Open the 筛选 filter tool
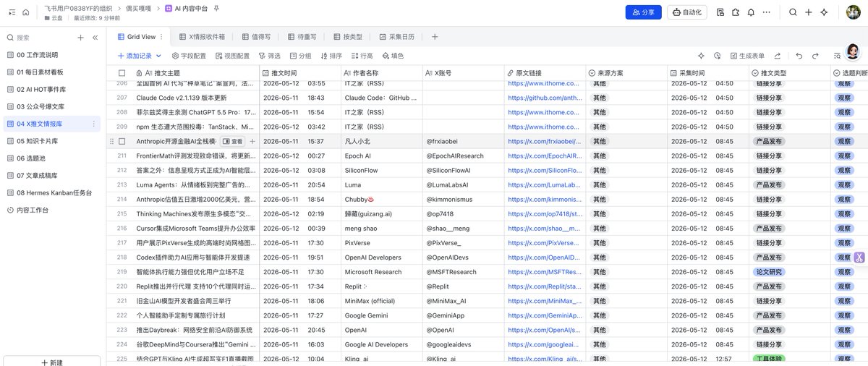The height and width of the screenshot is (366, 868). coord(269,56)
